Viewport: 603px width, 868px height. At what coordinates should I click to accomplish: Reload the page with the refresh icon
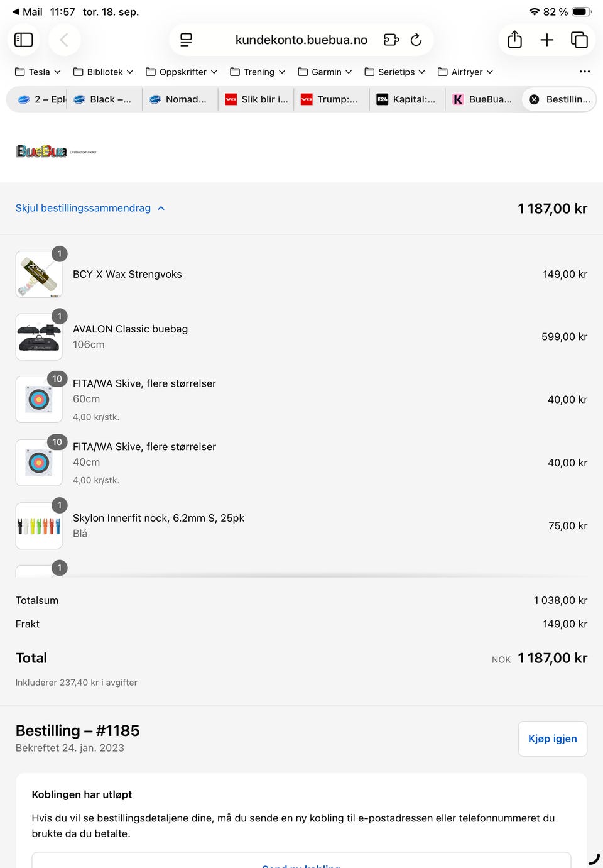[x=416, y=40]
